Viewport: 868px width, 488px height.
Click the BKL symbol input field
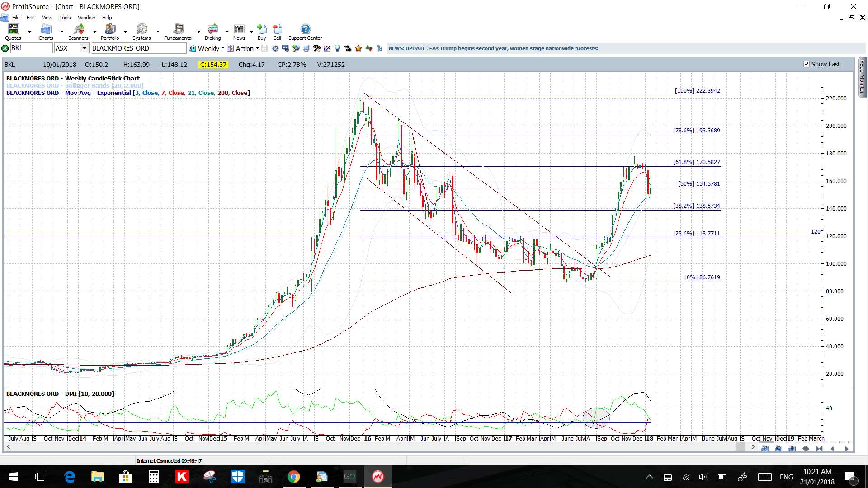tap(31, 48)
